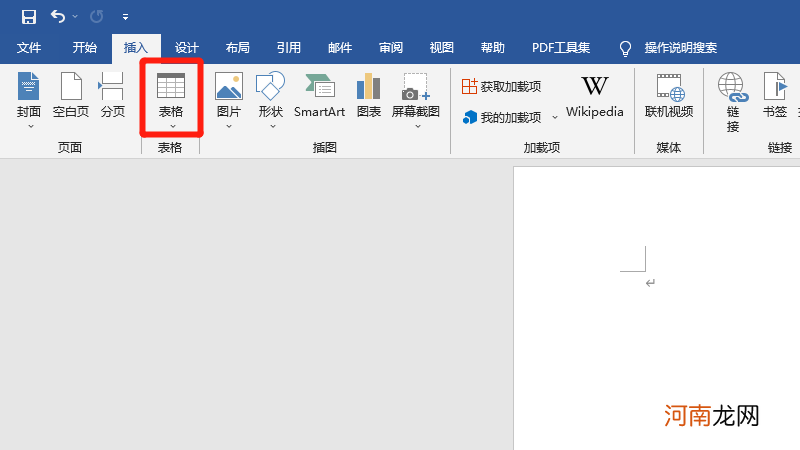Undo the last action
This screenshot has width=800, height=450.
[x=58, y=17]
